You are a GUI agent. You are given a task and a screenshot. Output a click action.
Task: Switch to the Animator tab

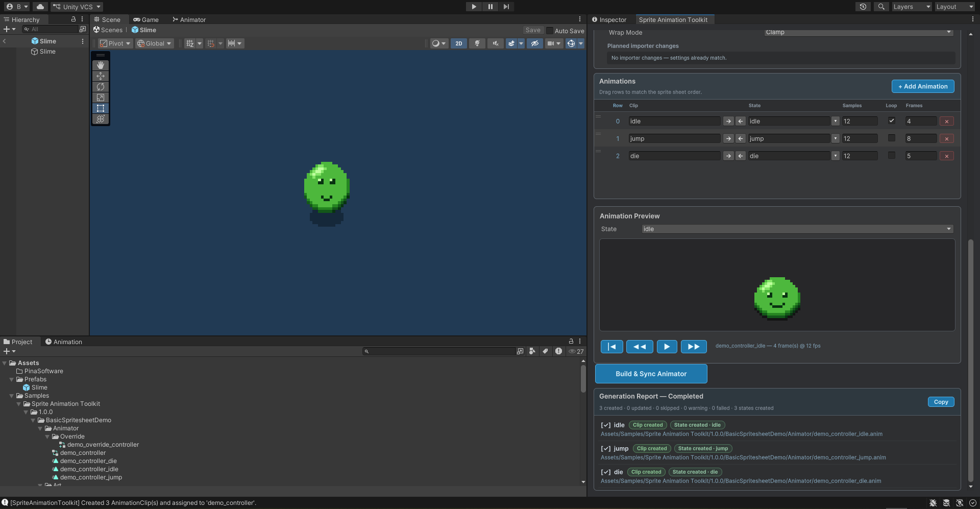tap(189, 19)
